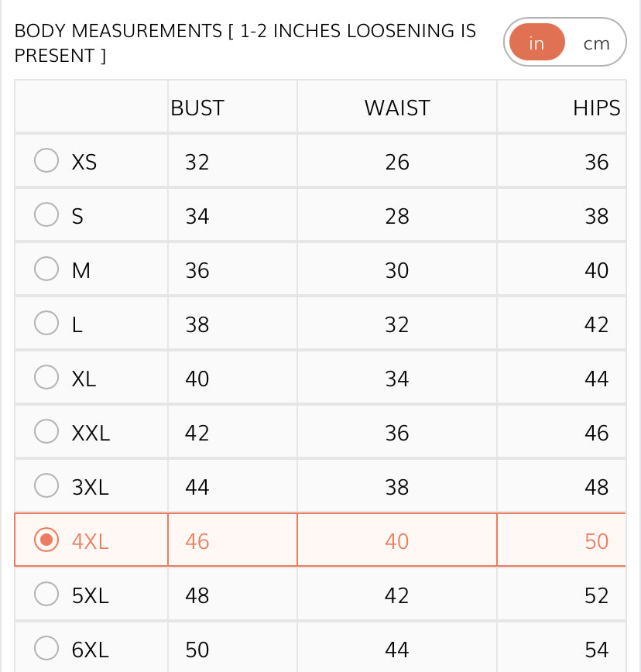The height and width of the screenshot is (672, 641).
Task: Pick the 5XL size radio button
Action: point(46,594)
